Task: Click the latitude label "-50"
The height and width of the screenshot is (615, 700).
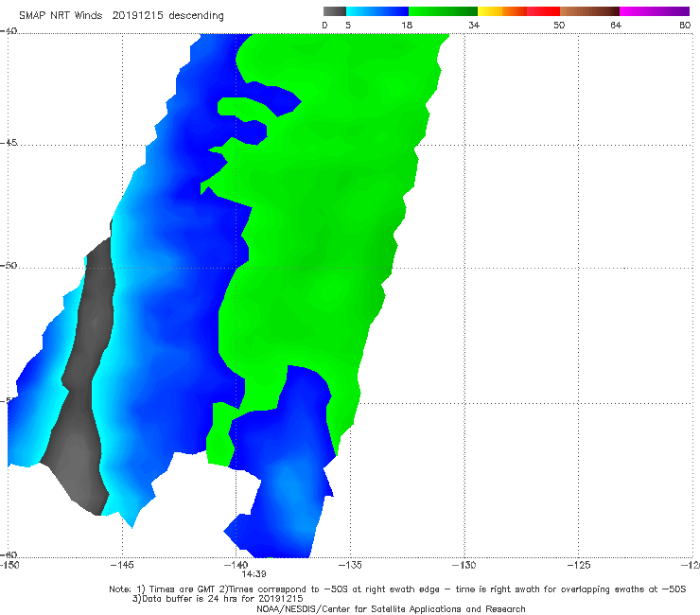Action: click(9, 265)
